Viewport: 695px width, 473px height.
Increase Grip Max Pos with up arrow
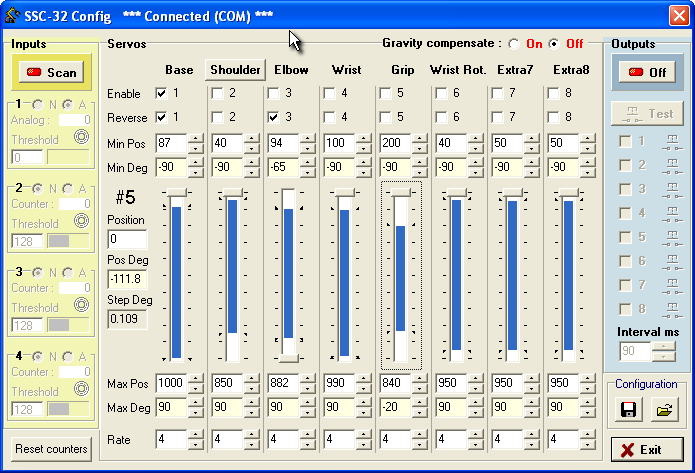pos(419,378)
